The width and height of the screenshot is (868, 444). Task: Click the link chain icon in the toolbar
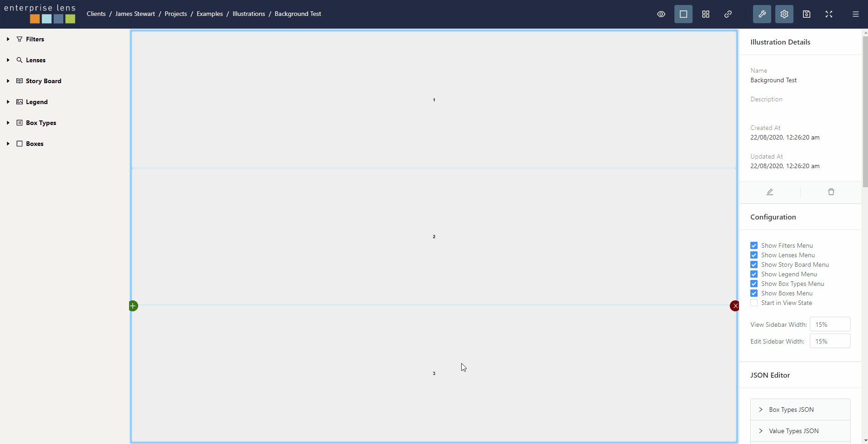[x=728, y=14]
